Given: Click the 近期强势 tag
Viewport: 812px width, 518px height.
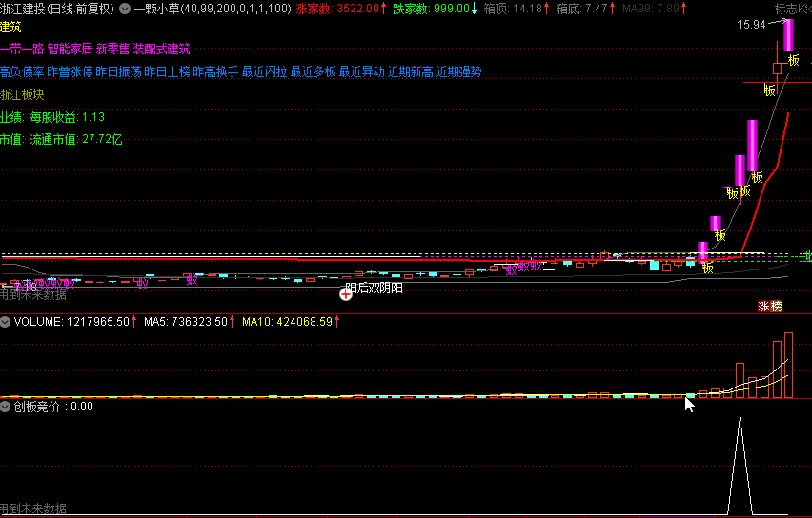Looking at the screenshot, I should 458,72.
